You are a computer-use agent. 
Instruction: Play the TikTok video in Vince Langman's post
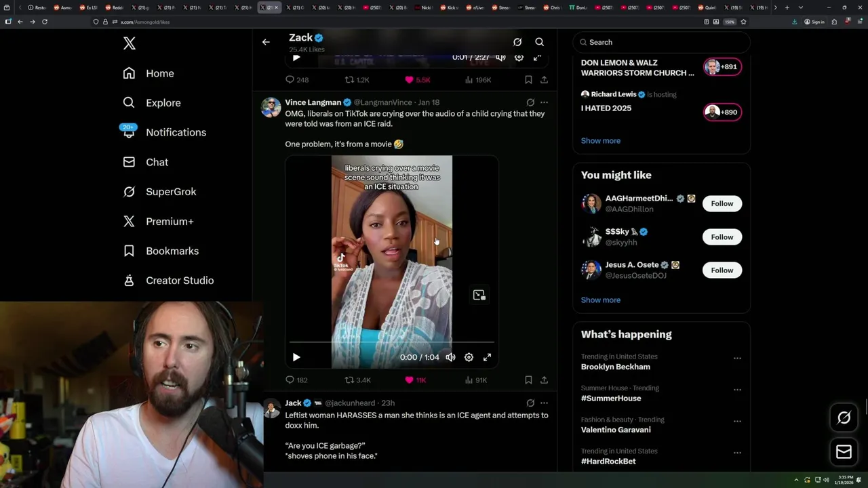[296, 357]
